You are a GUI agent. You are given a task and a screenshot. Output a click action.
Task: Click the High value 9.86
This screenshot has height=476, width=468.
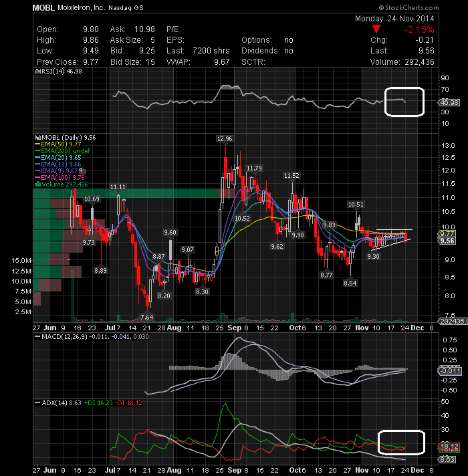pos(91,40)
